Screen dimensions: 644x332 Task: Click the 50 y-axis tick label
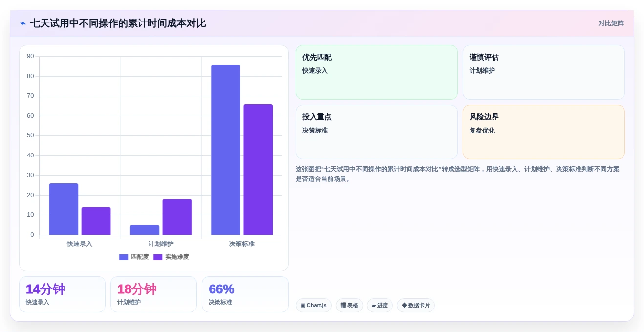coord(31,135)
